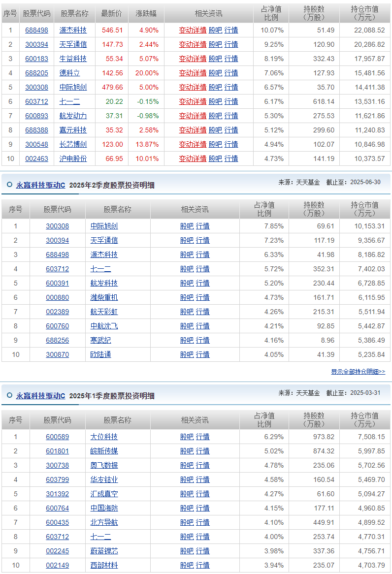Select 20.00% change value for 德科立
The image size is (392, 574).
coord(147,73)
